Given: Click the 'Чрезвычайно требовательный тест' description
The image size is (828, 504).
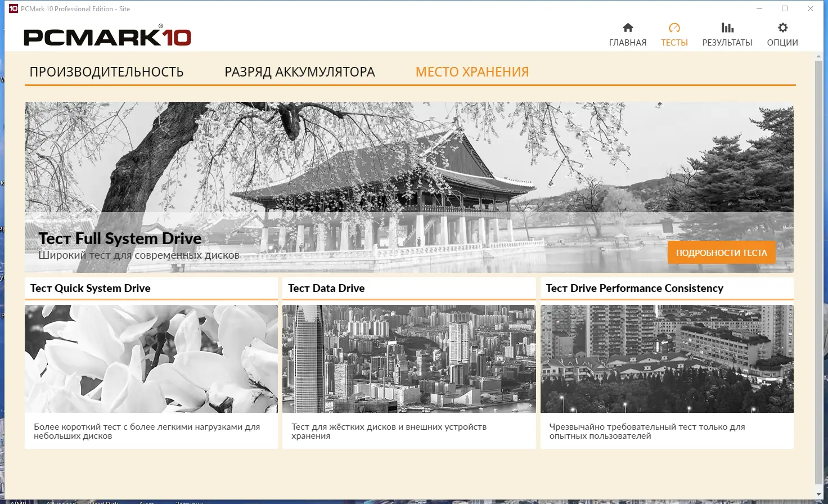Looking at the screenshot, I should (x=647, y=431).
